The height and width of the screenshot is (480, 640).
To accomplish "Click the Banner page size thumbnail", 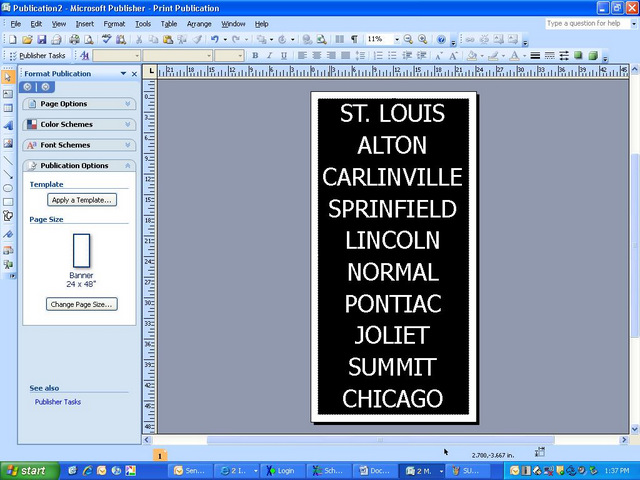I will click(x=81, y=251).
